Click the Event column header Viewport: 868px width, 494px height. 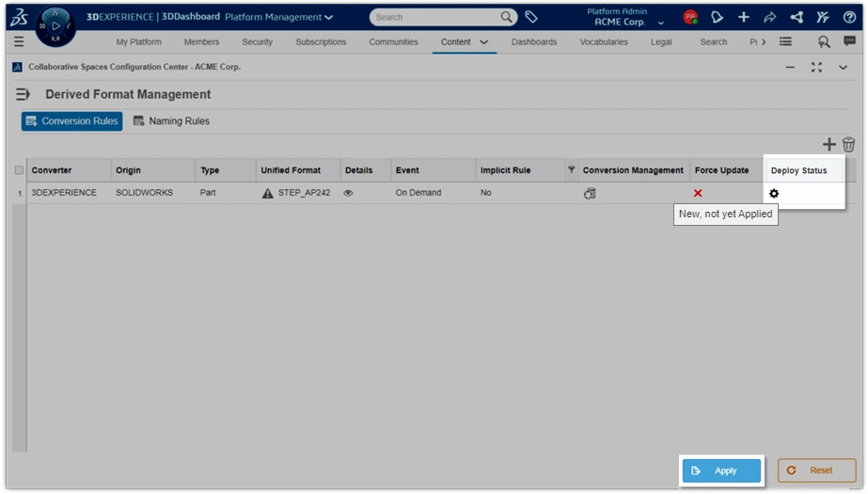(x=433, y=170)
